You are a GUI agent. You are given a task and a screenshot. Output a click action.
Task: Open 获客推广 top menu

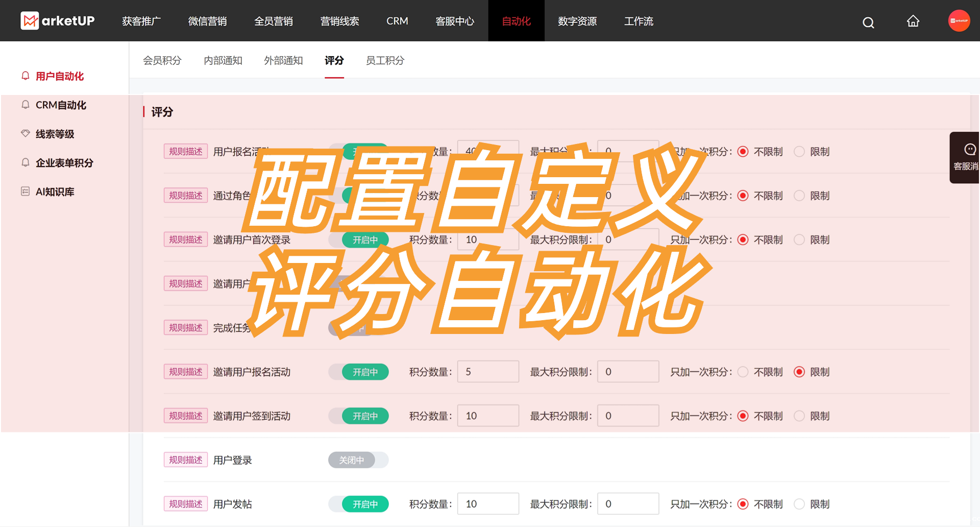tap(141, 21)
